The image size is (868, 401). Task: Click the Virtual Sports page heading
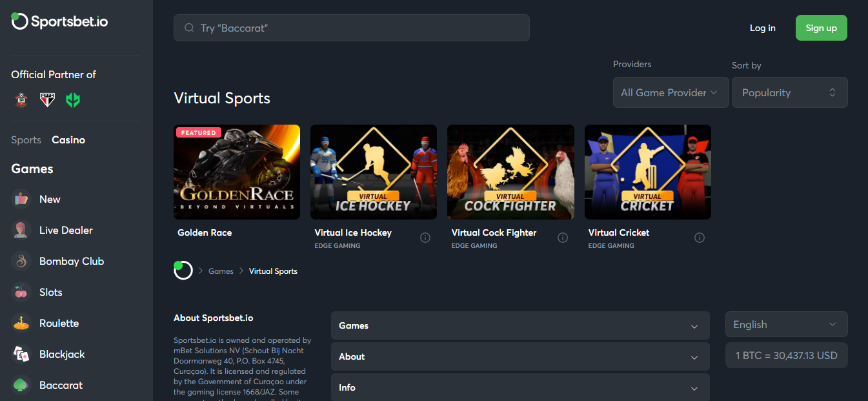click(222, 98)
